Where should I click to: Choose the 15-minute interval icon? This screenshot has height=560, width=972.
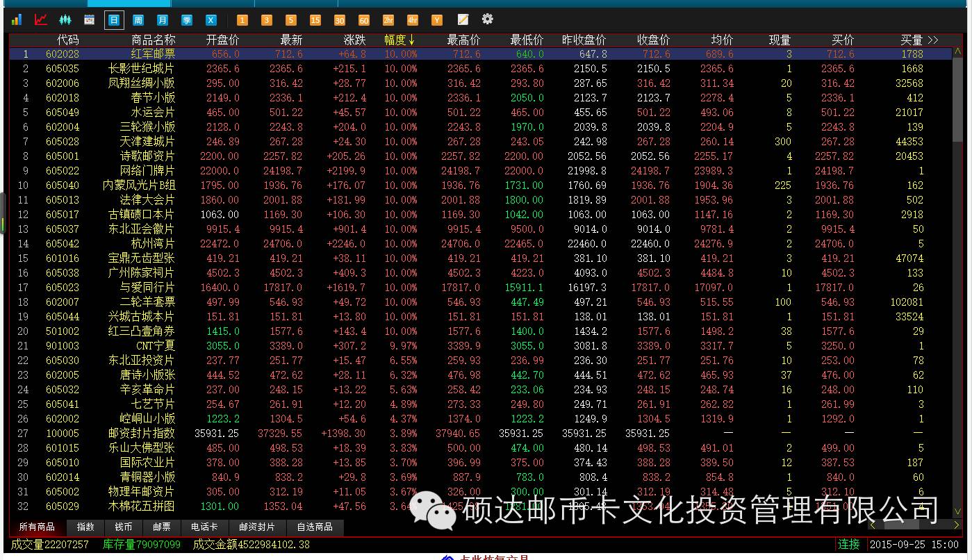tap(315, 20)
